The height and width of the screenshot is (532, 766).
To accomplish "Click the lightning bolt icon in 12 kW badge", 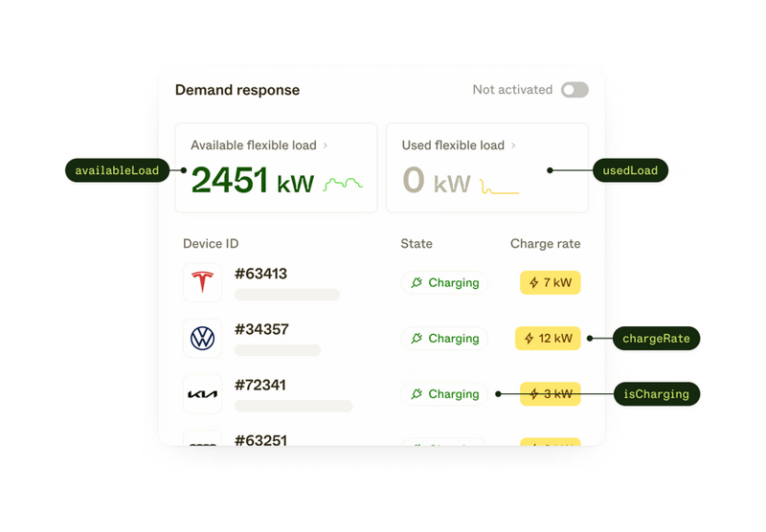I will click(x=529, y=338).
